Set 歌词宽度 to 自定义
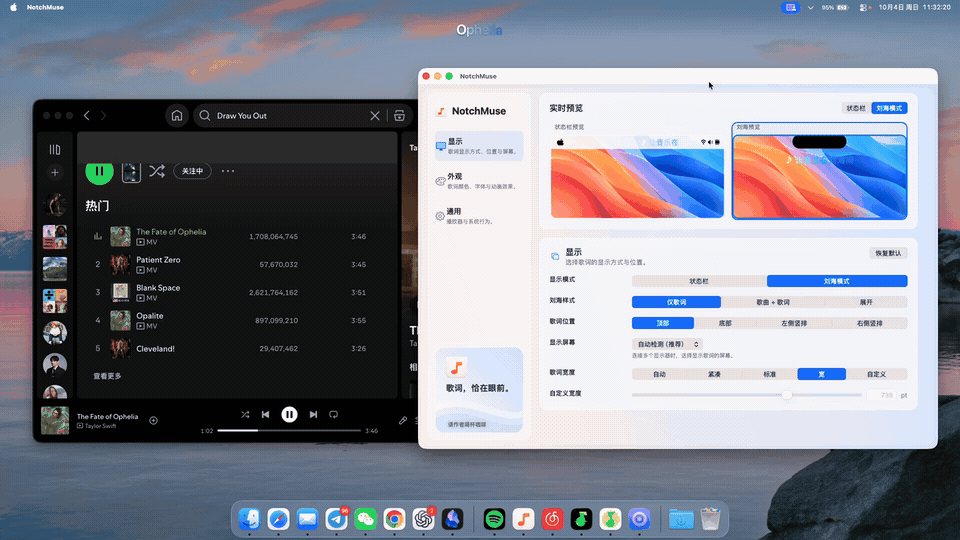Viewport: 960px width, 540px height. click(x=877, y=374)
